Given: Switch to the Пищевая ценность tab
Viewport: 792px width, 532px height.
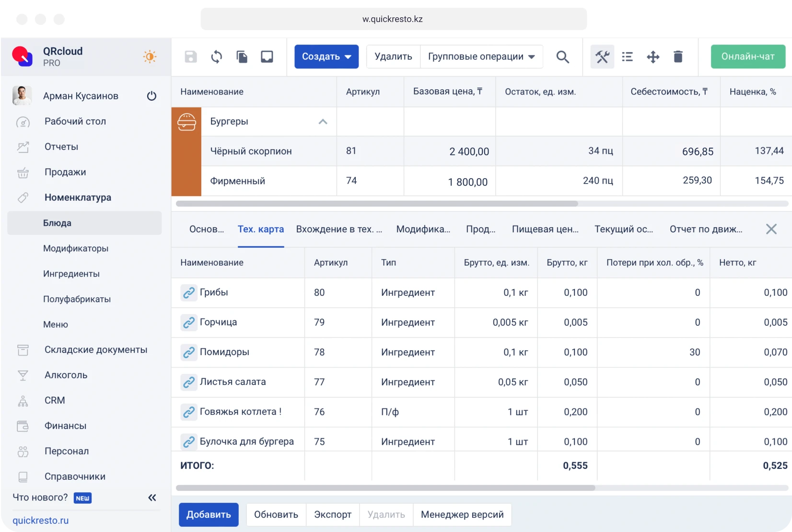Looking at the screenshot, I should coord(545,229).
